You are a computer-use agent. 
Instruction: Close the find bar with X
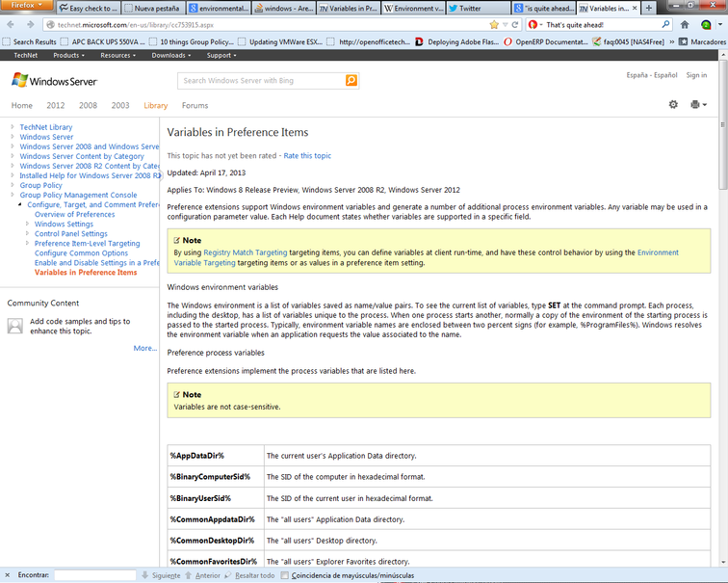coord(7,575)
